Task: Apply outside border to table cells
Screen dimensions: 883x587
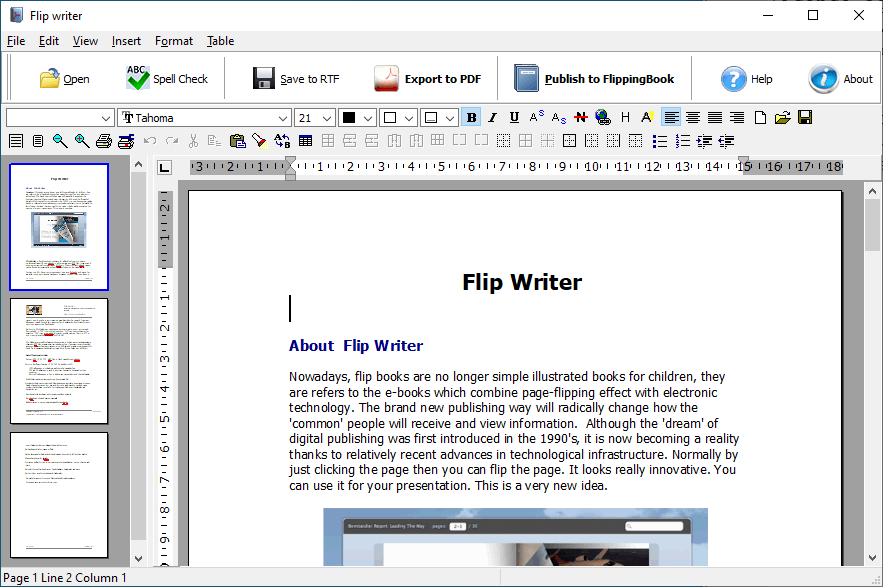Action: pyautogui.click(x=569, y=141)
